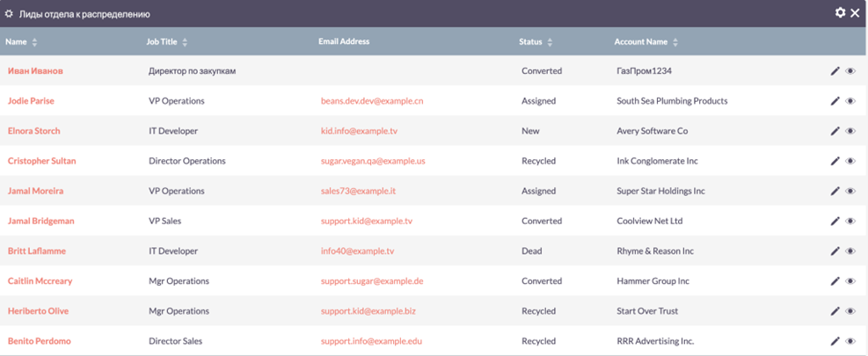Edit the Elnora Storch record

pos(835,131)
